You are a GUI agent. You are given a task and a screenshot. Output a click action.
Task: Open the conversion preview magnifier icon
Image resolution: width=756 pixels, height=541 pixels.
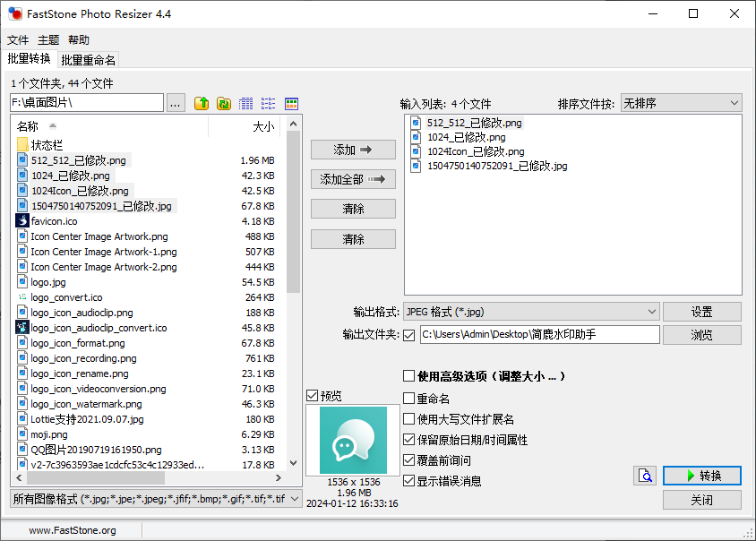pos(645,476)
